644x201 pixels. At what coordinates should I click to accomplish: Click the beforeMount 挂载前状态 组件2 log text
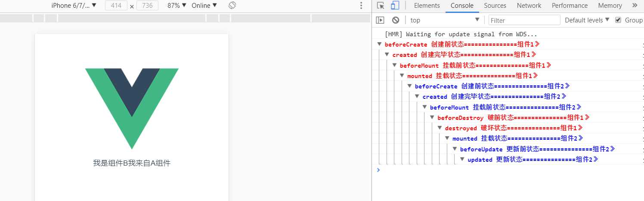point(505,107)
